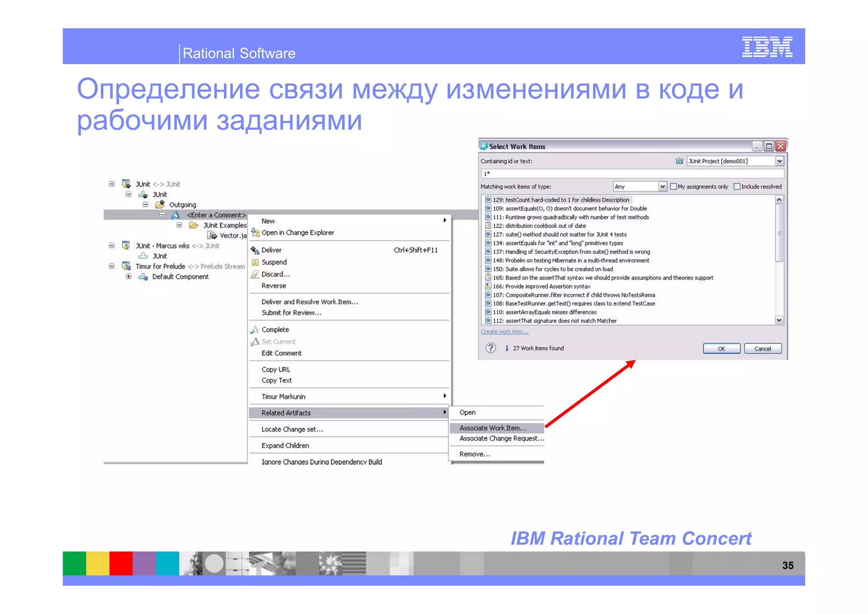Select work item 110: assertArrayEquals misses differences
868x614 pixels.
coord(541,312)
